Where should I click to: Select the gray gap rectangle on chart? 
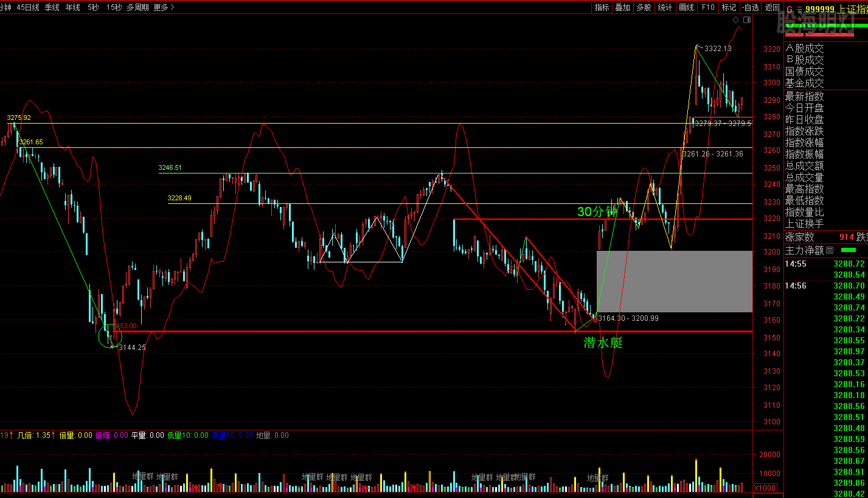pos(675,281)
